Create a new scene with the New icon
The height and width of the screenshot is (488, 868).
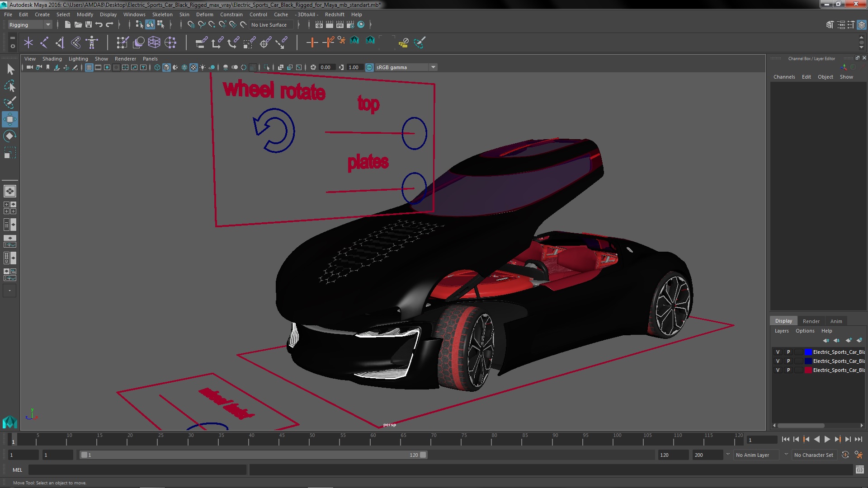point(67,24)
